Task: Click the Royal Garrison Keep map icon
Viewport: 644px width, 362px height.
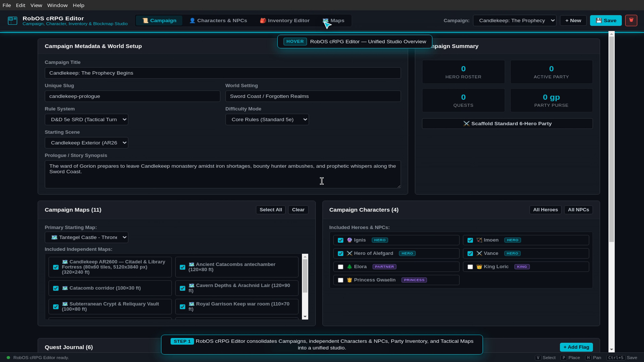Action: point(192,304)
